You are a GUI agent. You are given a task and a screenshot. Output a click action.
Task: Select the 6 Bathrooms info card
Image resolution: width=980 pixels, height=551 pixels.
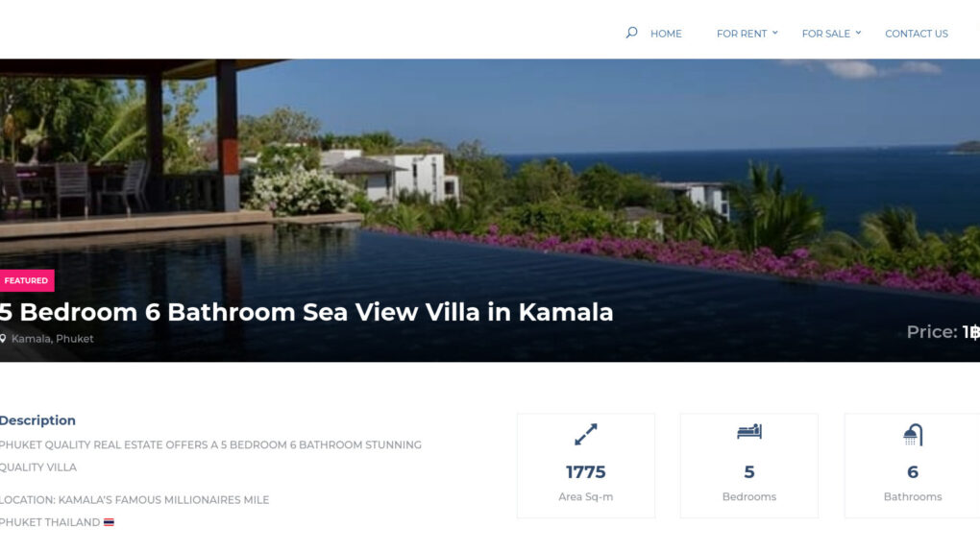[x=913, y=466]
